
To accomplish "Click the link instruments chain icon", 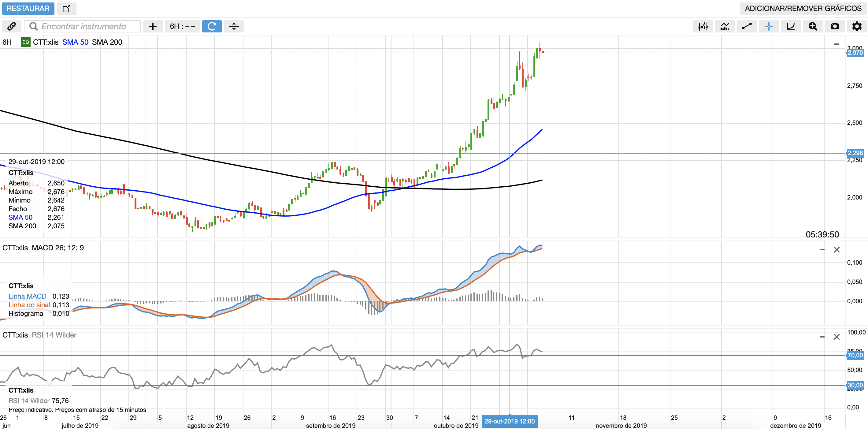I will pyautogui.click(x=11, y=26).
